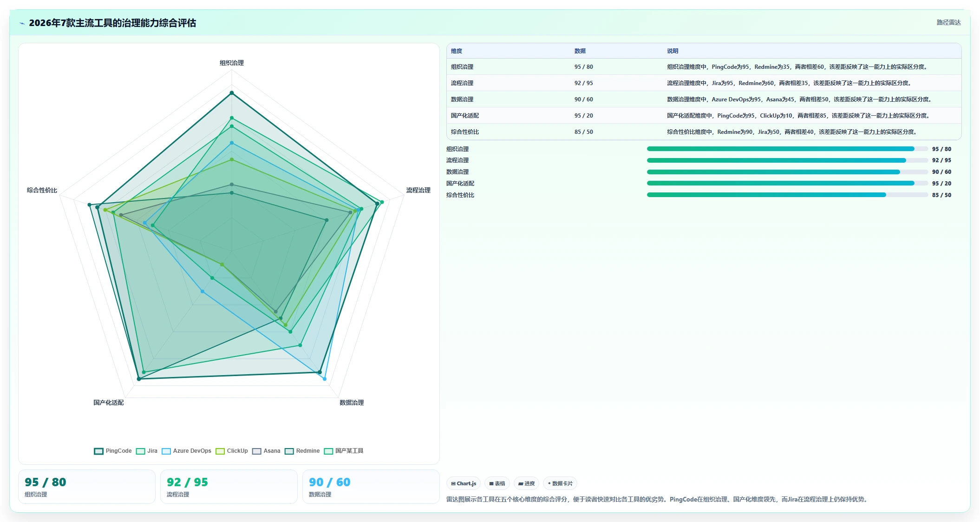
Task: Click the 表格 tag chip
Action: [x=497, y=483]
